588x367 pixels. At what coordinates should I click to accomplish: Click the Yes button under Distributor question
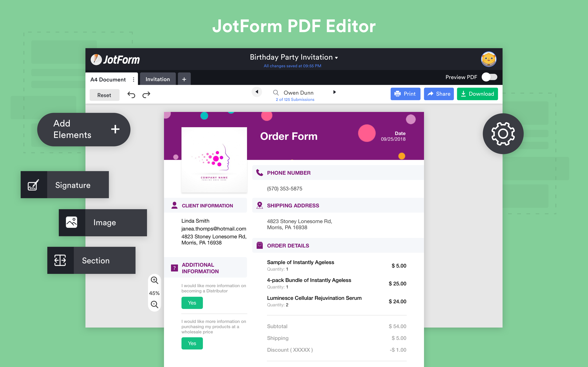[x=192, y=303]
